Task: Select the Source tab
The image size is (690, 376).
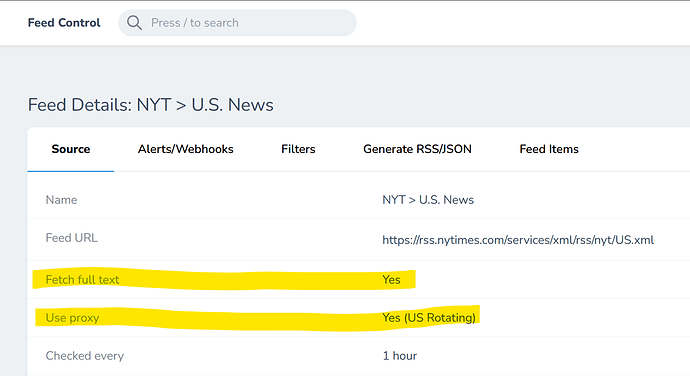Action: (x=71, y=149)
